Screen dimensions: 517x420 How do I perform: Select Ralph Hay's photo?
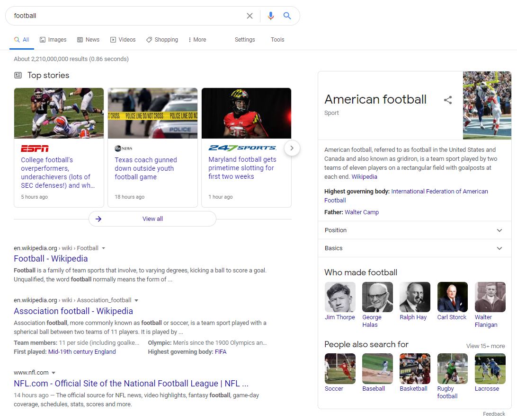415,297
